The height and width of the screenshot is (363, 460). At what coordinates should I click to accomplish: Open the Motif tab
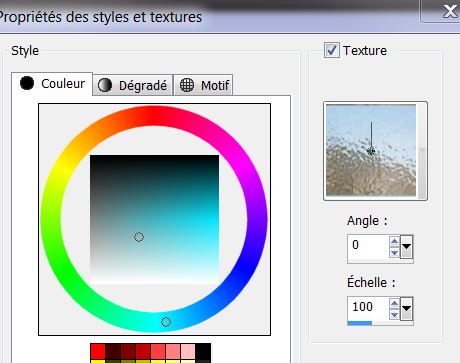pyautogui.click(x=203, y=85)
